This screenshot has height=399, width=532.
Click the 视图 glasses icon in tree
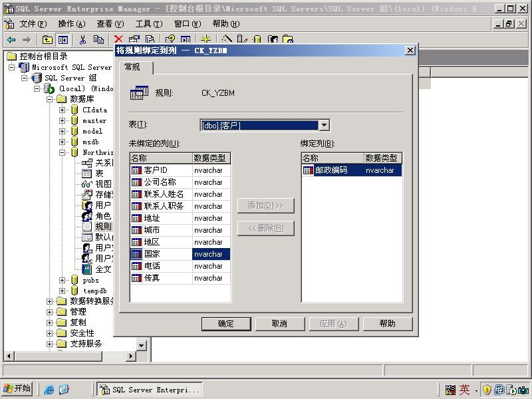coord(87,184)
